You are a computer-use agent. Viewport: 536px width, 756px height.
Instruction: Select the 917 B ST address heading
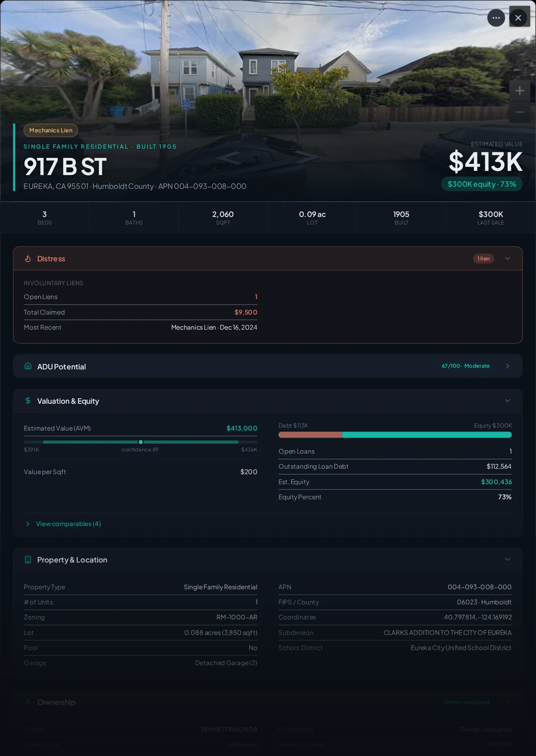click(x=65, y=167)
